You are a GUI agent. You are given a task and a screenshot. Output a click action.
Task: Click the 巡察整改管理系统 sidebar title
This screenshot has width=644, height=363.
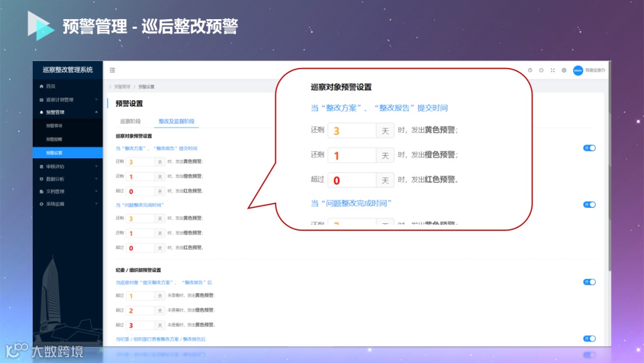click(x=68, y=70)
